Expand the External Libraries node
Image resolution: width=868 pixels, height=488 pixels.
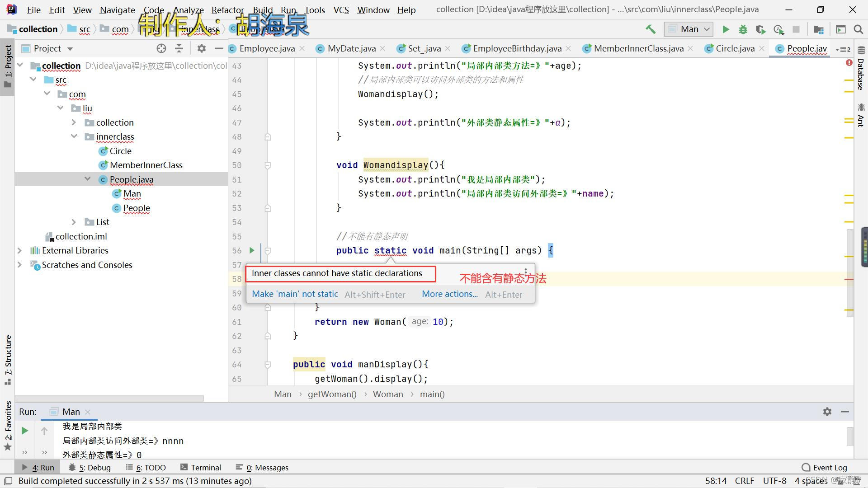[19, 250]
